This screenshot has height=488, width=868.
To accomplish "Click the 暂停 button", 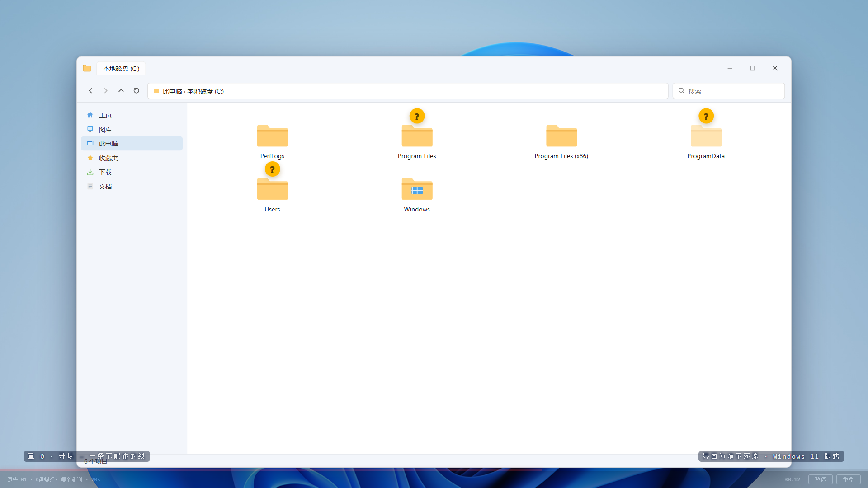I will (x=821, y=479).
